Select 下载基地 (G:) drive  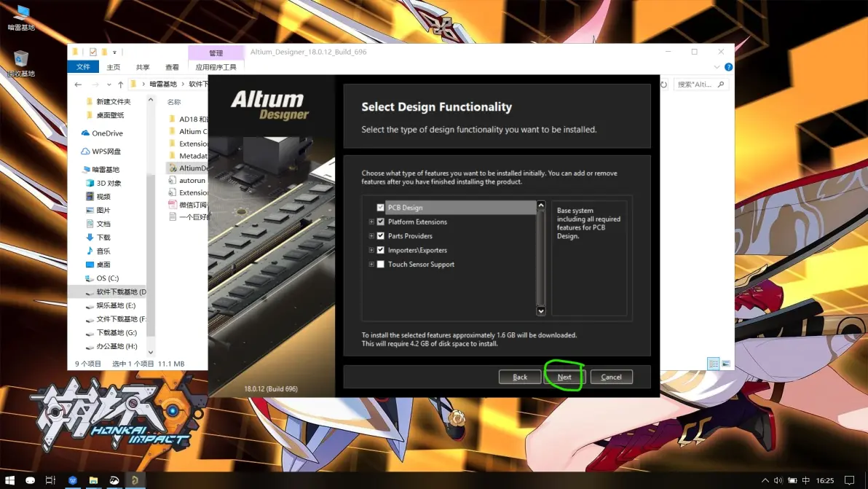[111, 332]
